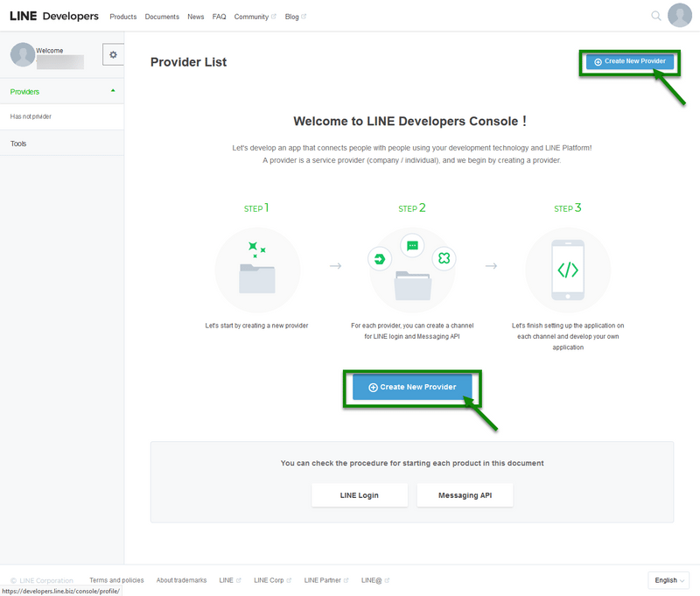Image resolution: width=700 pixels, height=596 pixels.
Task: Click 'Let's start by creating a new provider' text
Action: [256, 326]
